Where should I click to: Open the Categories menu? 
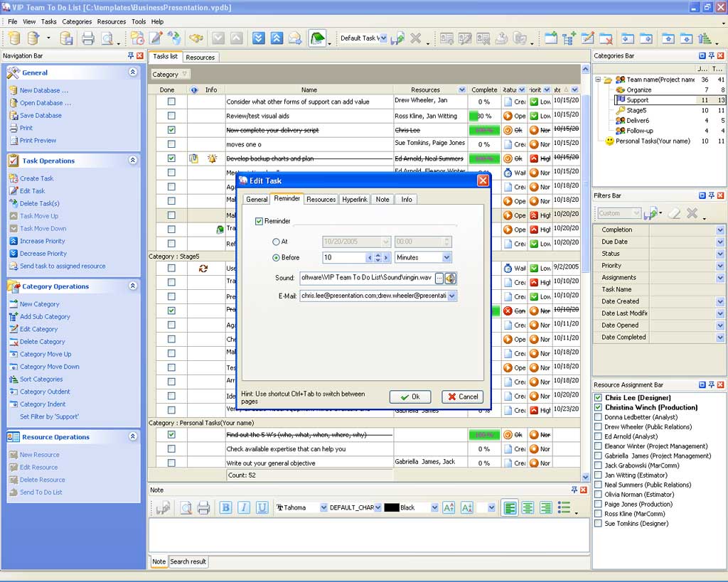(77, 21)
